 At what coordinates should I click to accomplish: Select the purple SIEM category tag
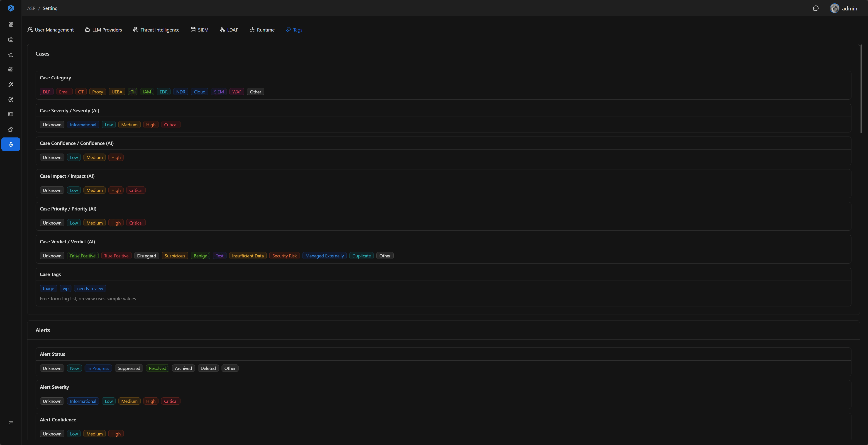pyautogui.click(x=219, y=92)
